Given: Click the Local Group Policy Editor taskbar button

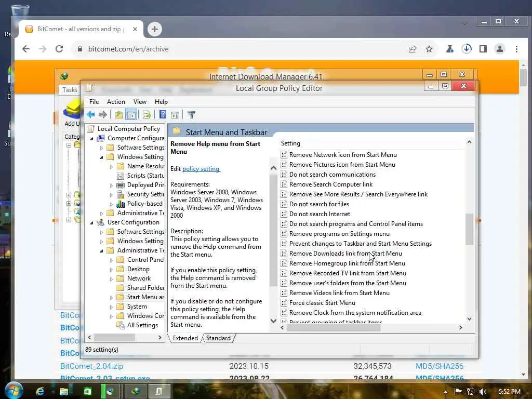Looking at the screenshot, I should (159, 391).
